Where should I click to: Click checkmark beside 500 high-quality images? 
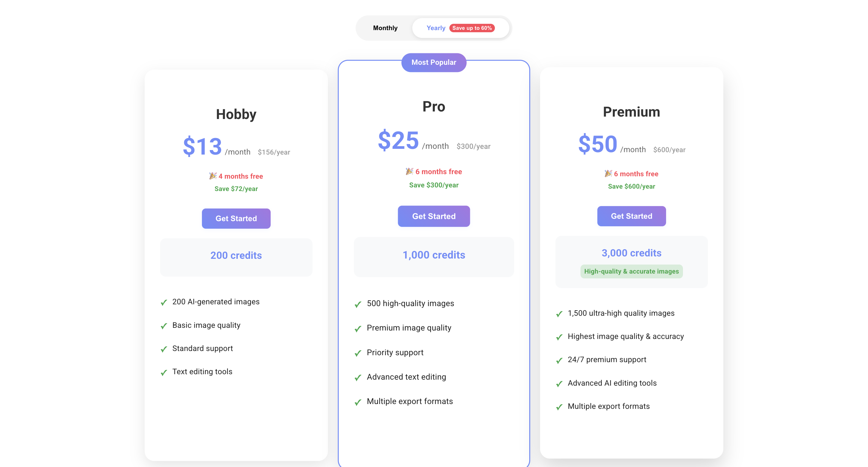coord(358,304)
